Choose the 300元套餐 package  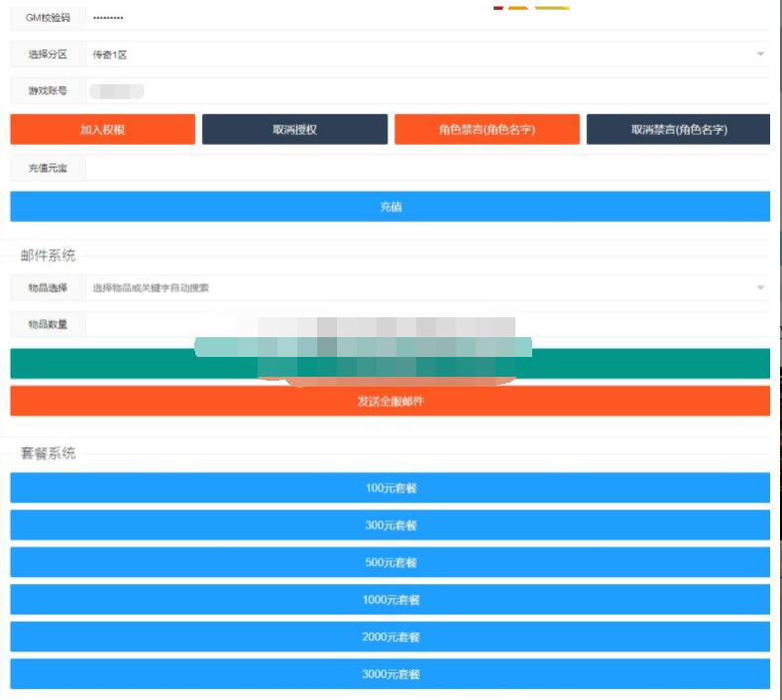click(x=390, y=525)
